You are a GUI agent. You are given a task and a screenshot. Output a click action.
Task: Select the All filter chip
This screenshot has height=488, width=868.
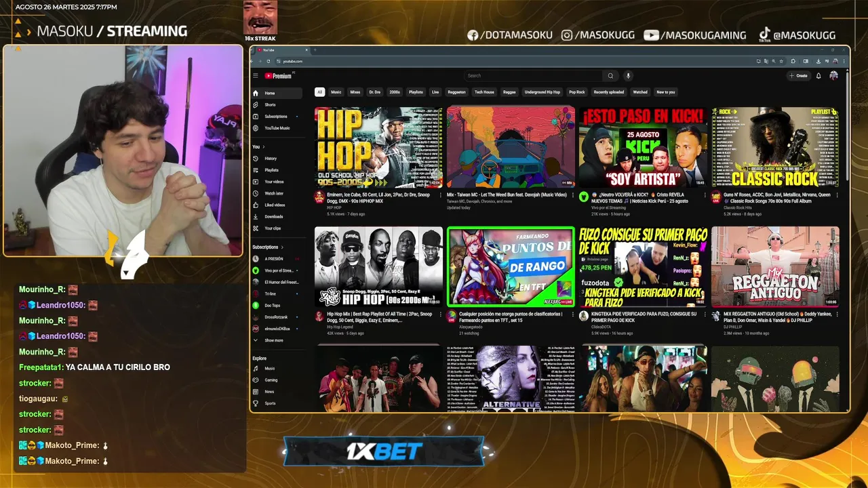[319, 92]
